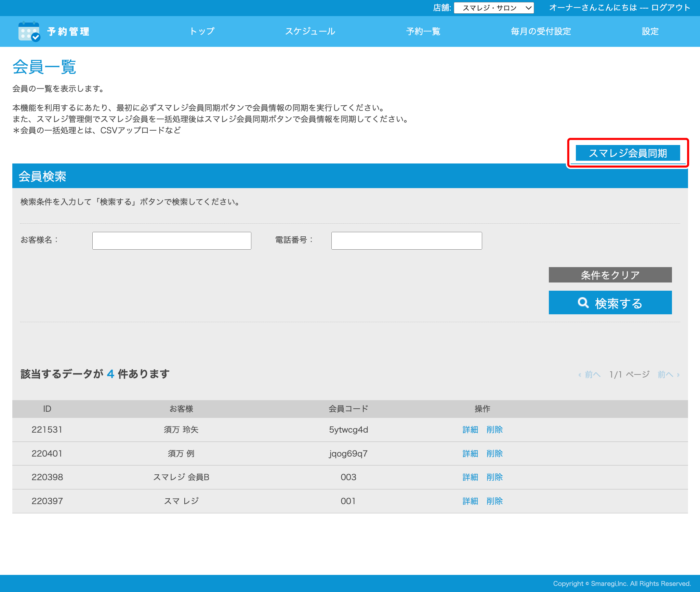
Task: Open the 予約一覧 menu item
Action: tap(423, 31)
